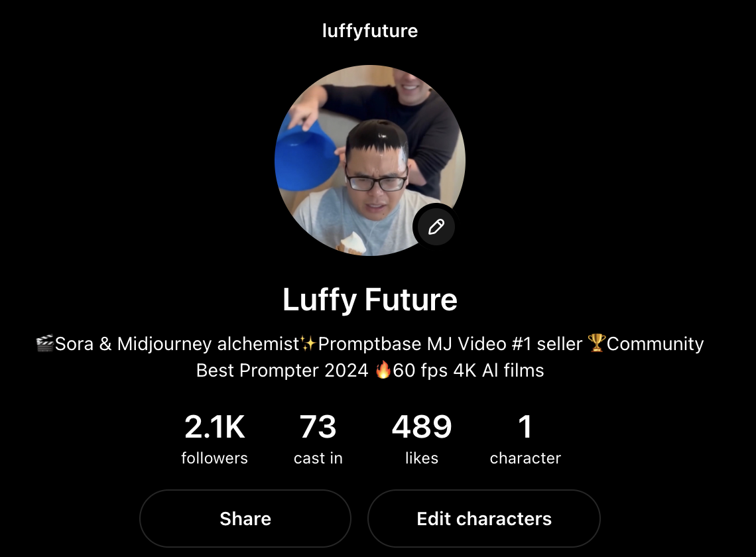Viewport: 756px width, 557px height.
Task: Select "Promptbase MJ Video #1 seller" text
Action: point(450,344)
